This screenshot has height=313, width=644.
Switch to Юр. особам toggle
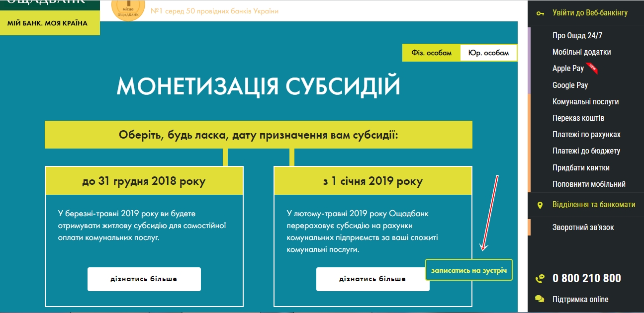[488, 53]
